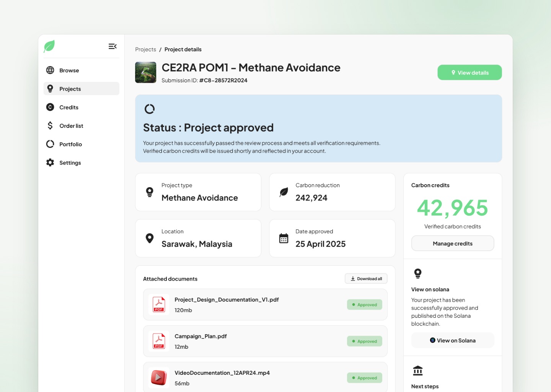This screenshot has width=551, height=392.
Task: Click the Credits coin icon
Action: click(x=50, y=107)
